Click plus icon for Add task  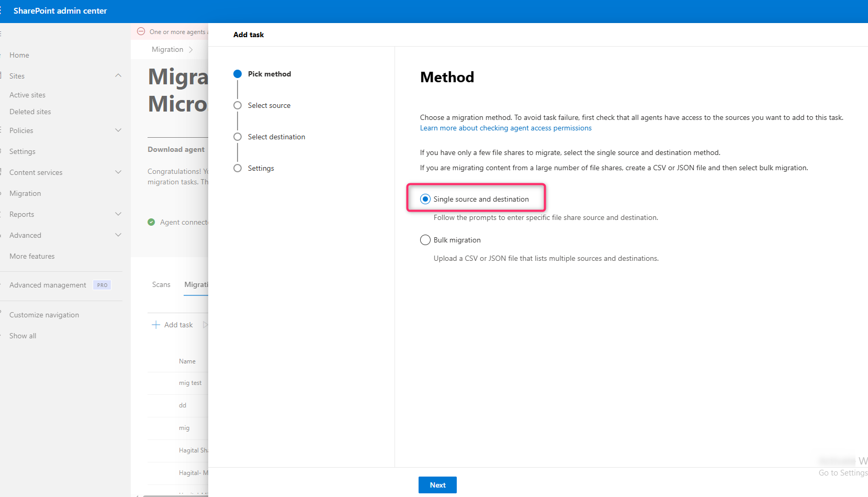point(156,325)
